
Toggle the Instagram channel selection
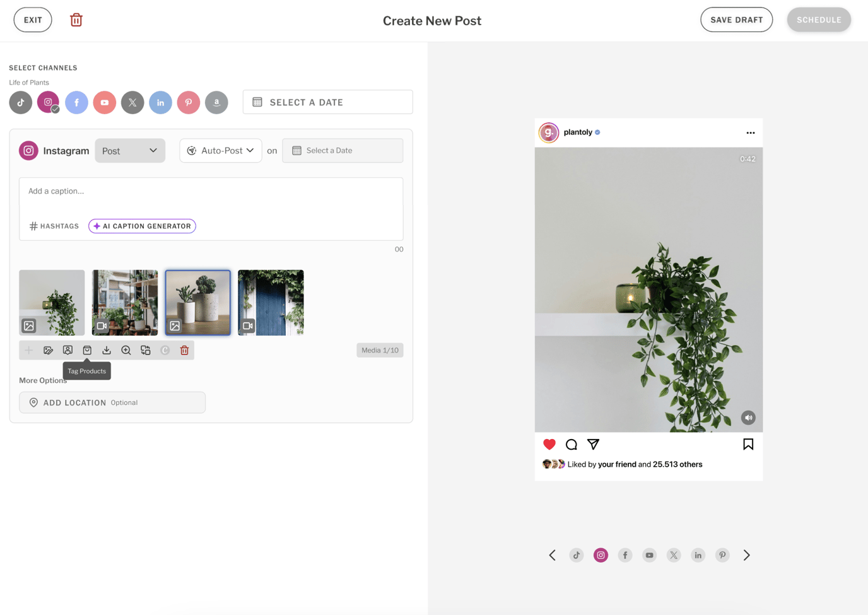pos(48,102)
